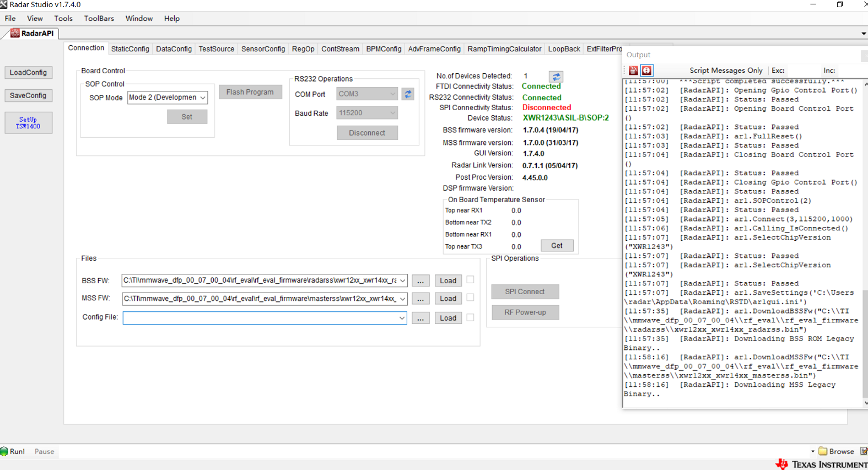The height and width of the screenshot is (470, 868).
Task: Switch to the RampTimingCalculator tab
Action: click(x=505, y=49)
